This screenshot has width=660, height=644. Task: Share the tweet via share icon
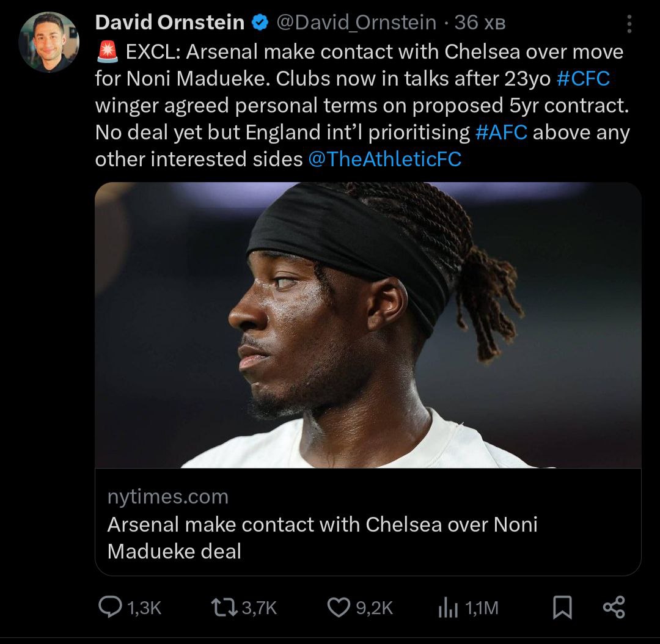coord(614,607)
